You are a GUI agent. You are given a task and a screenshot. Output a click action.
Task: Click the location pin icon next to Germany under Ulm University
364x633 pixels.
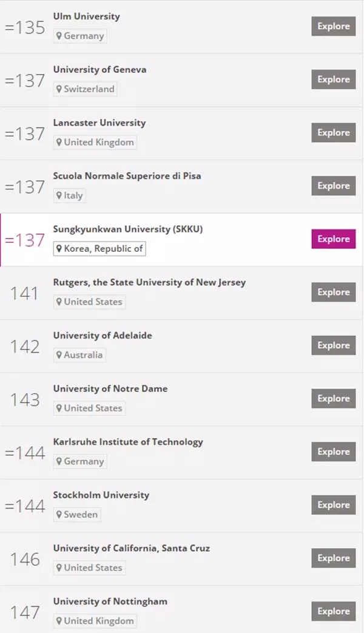click(59, 36)
